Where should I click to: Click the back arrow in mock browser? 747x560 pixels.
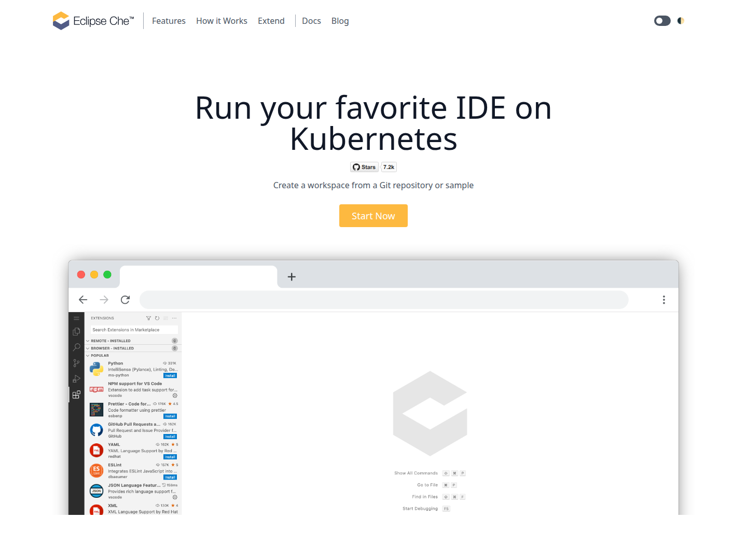pyautogui.click(x=83, y=300)
